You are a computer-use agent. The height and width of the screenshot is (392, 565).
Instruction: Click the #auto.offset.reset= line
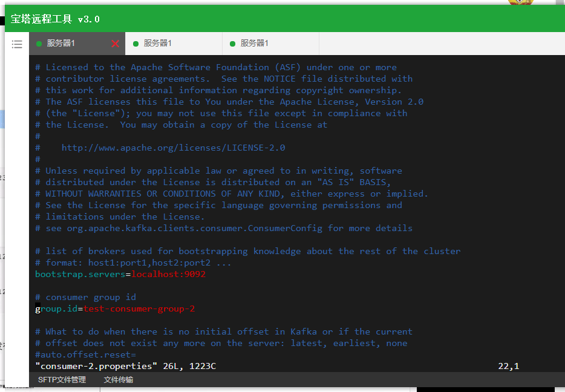click(x=85, y=354)
